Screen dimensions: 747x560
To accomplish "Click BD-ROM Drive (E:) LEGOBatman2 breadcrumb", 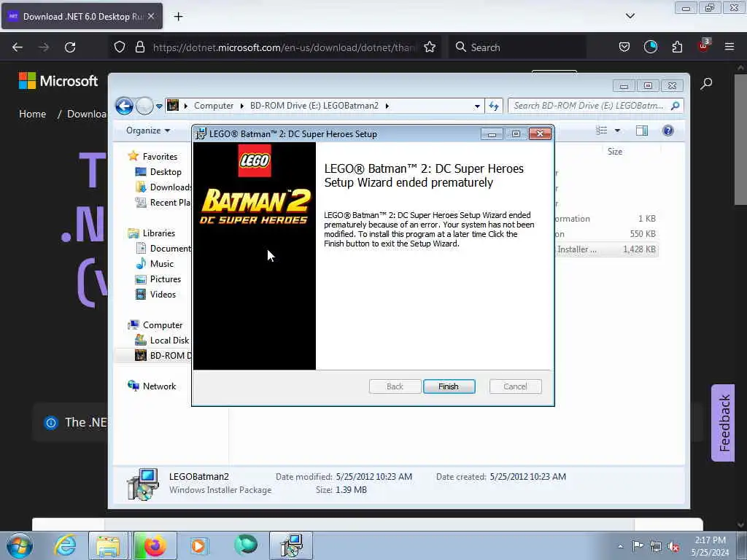I will coord(314,106).
